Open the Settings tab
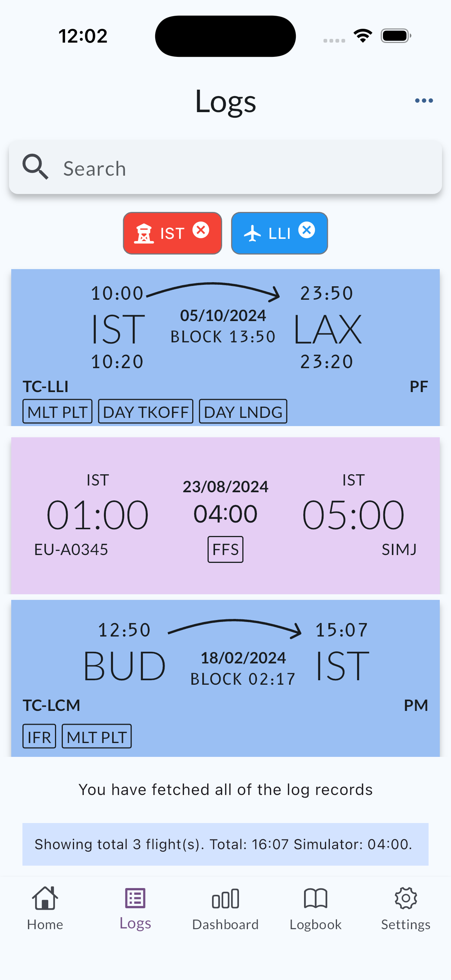The height and width of the screenshot is (980, 451). pos(406,907)
